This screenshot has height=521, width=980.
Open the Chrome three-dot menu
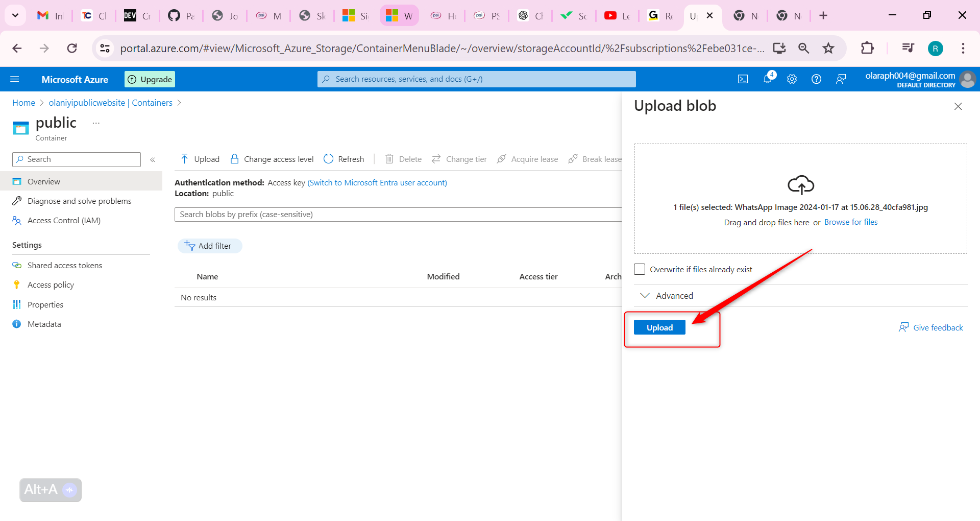[x=963, y=48]
